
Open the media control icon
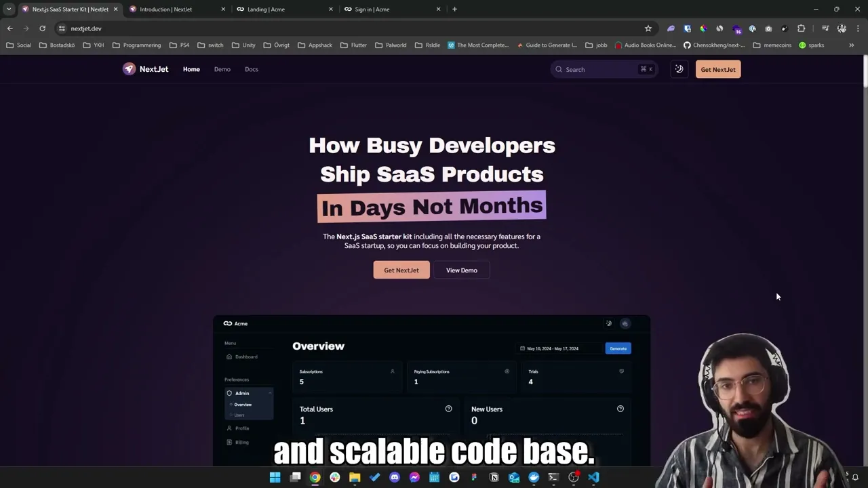click(825, 28)
